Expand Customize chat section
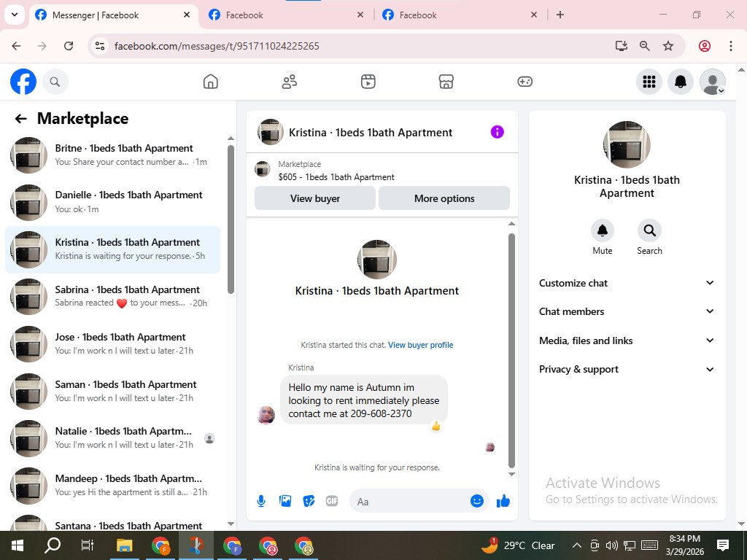The width and height of the screenshot is (747, 560). [x=627, y=283]
